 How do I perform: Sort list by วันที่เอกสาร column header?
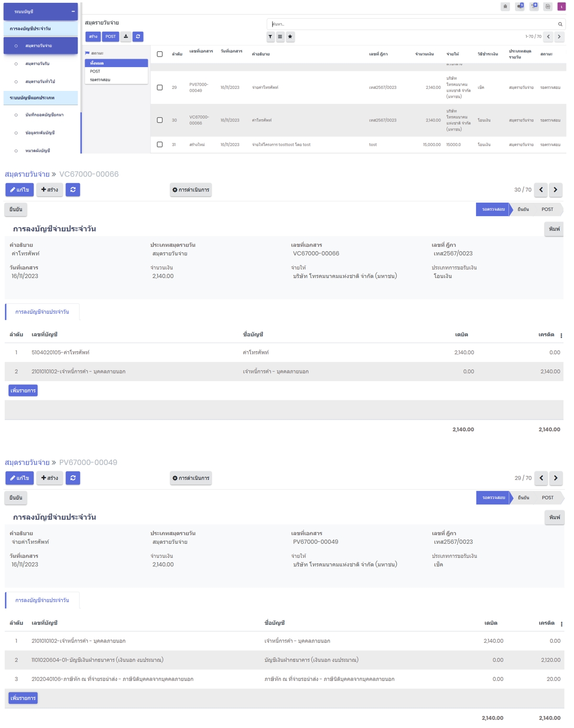[x=231, y=52]
